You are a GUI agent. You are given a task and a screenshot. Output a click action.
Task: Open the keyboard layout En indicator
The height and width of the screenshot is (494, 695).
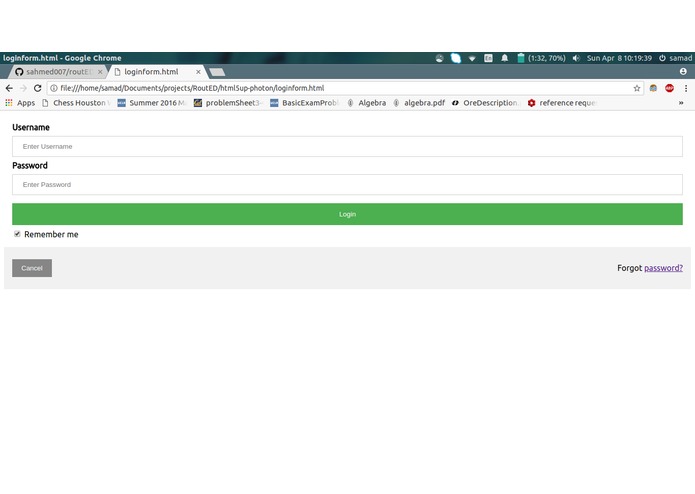coord(488,58)
